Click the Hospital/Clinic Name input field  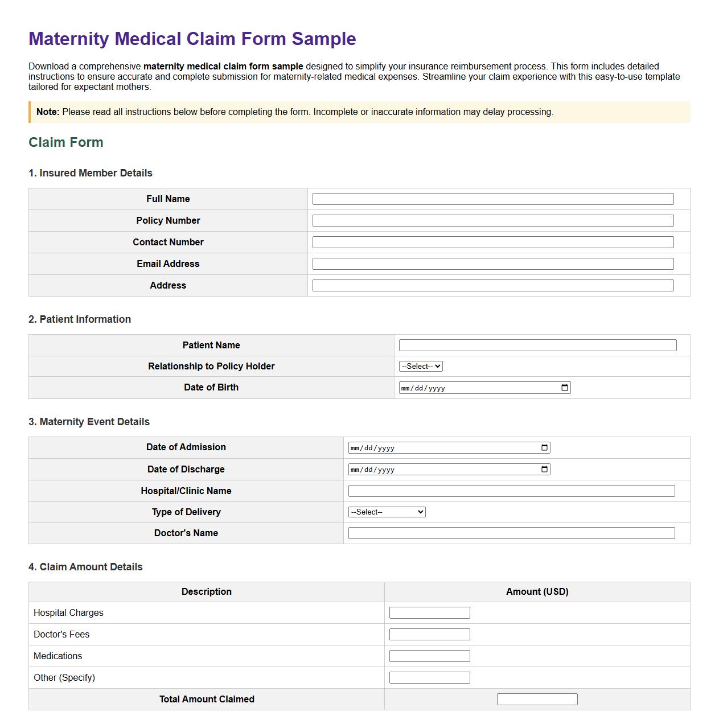click(511, 490)
